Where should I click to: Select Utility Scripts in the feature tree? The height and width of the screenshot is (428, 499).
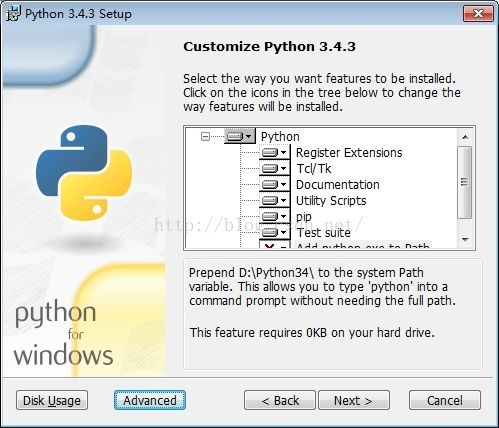pos(331,201)
